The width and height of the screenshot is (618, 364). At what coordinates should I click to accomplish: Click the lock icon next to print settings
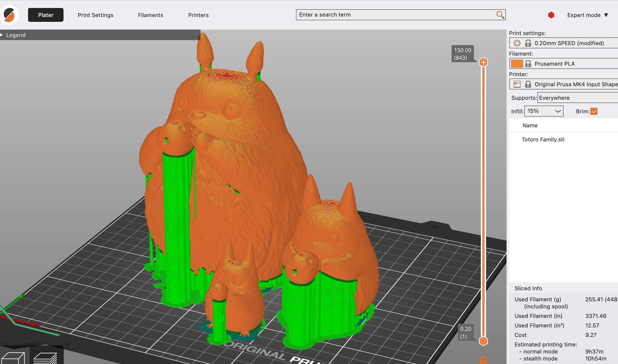pyautogui.click(x=528, y=43)
